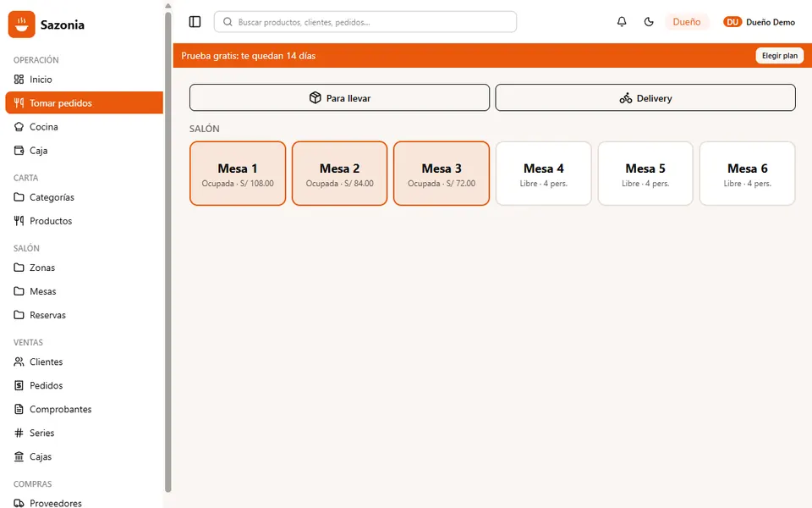
Task: Click the Dueño Demo user name
Action: [771, 22]
